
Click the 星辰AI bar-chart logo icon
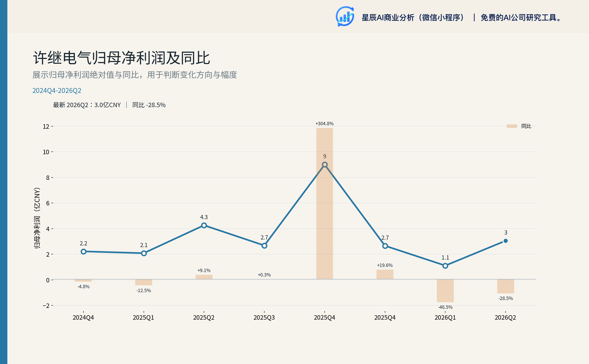tap(345, 16)
